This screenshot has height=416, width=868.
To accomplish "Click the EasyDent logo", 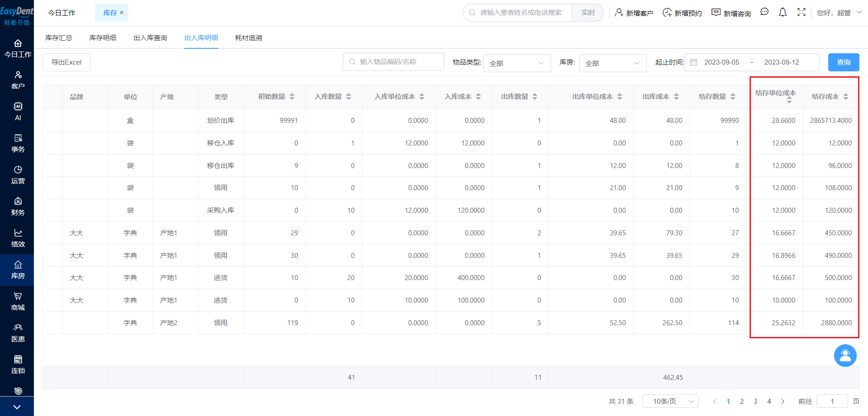I will (x=17, y=15).
